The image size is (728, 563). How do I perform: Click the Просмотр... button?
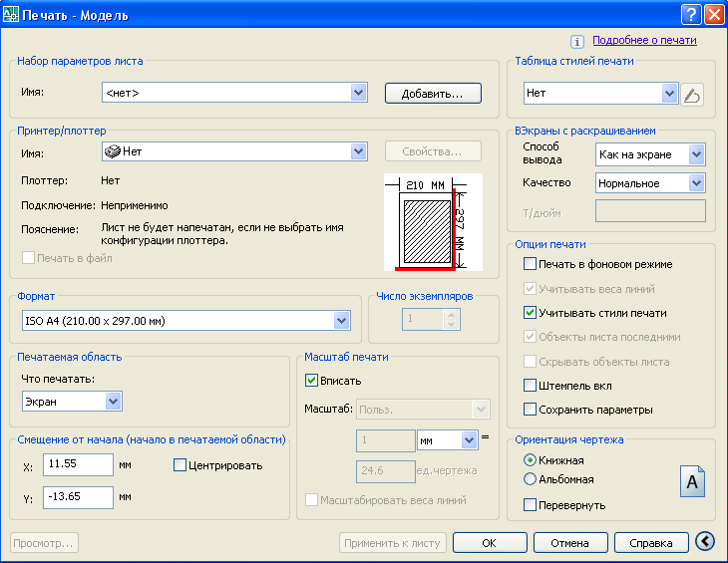pos(44,543)
